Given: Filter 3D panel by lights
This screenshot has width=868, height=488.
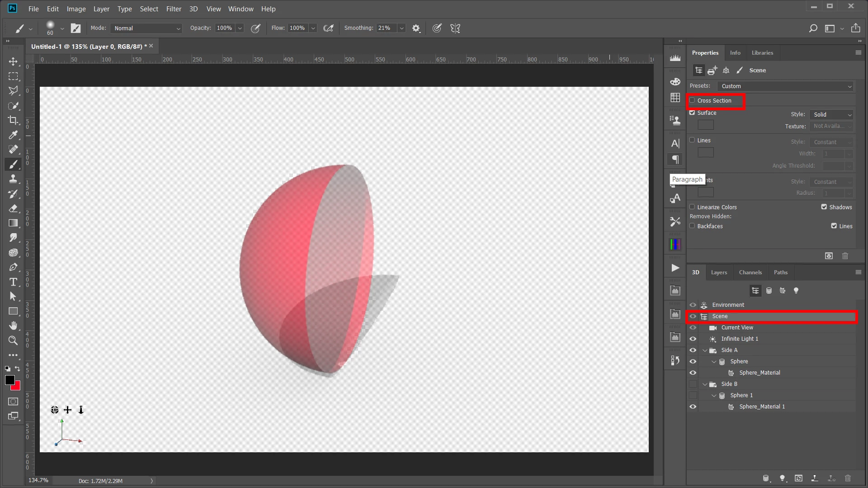Looking at the screenshot, I should pyautogui.click(x=796, y=291).
